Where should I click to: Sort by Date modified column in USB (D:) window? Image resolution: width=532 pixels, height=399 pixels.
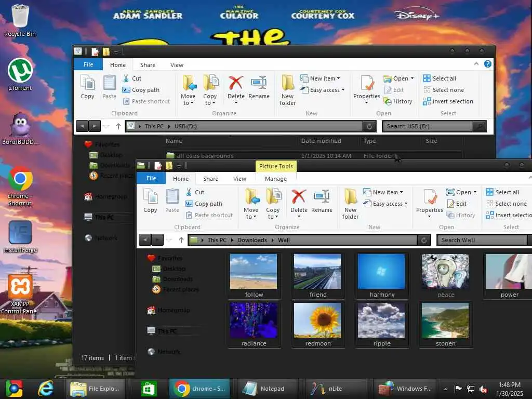pyautogui.click(x=321, y=141)
